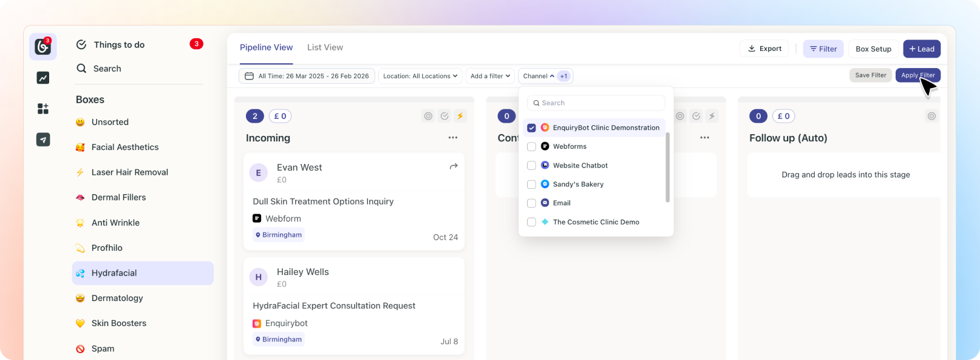The height and width of the screenshot is (360, 980).
Task: Click the lightning icon in second column header
Action: [712, 116]
